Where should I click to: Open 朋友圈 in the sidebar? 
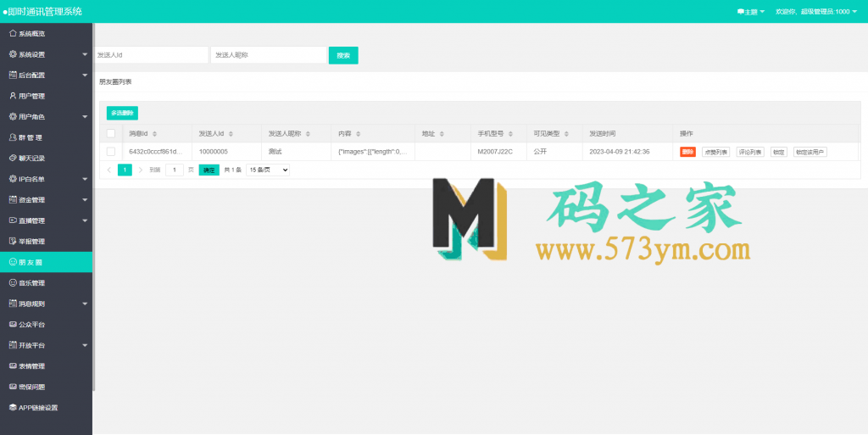46,262
